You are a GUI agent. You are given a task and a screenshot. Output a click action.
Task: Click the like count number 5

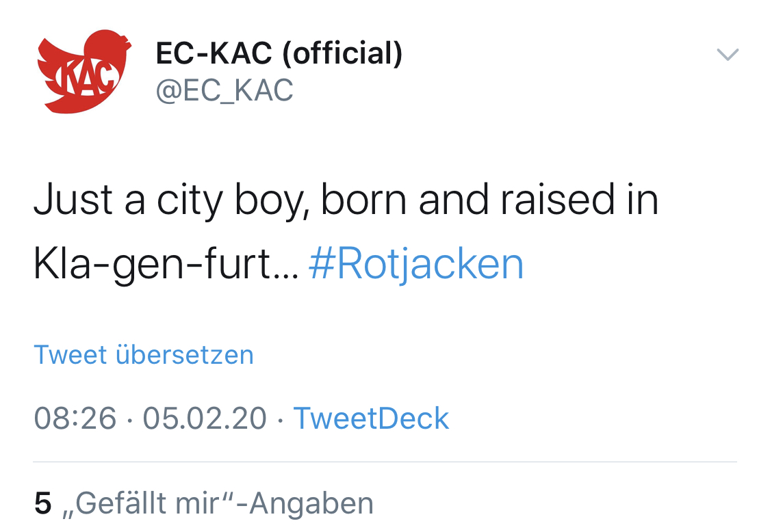click(x=43, y=504)
